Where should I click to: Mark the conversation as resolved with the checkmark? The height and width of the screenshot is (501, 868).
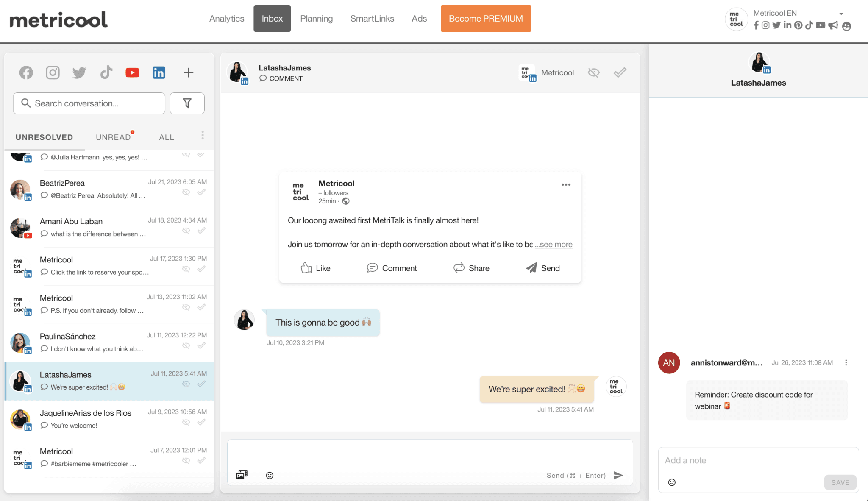tap(619, 72)
